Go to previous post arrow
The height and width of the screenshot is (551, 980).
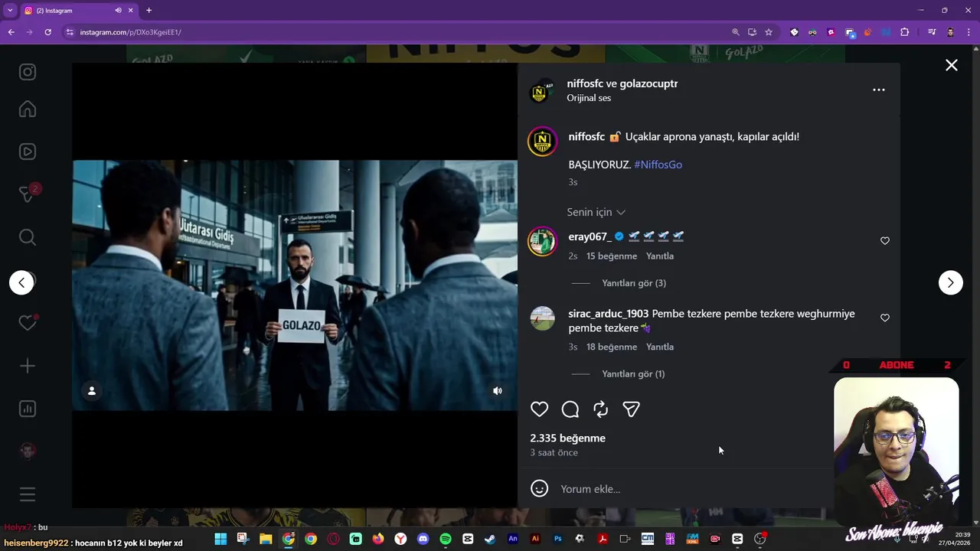pos(21,282)
